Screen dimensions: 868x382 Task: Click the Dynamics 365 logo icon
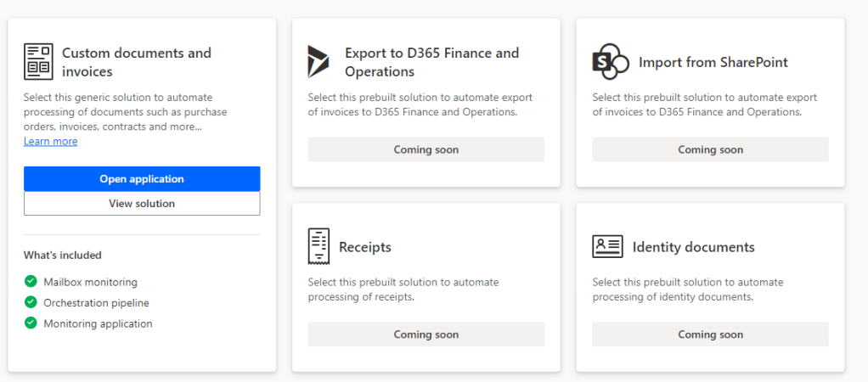[319, 62]
